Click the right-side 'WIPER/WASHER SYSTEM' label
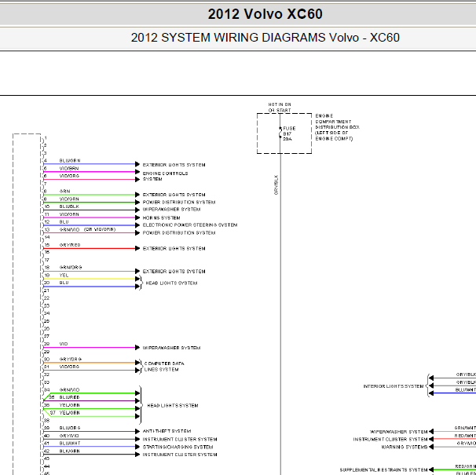 point(398,432)
